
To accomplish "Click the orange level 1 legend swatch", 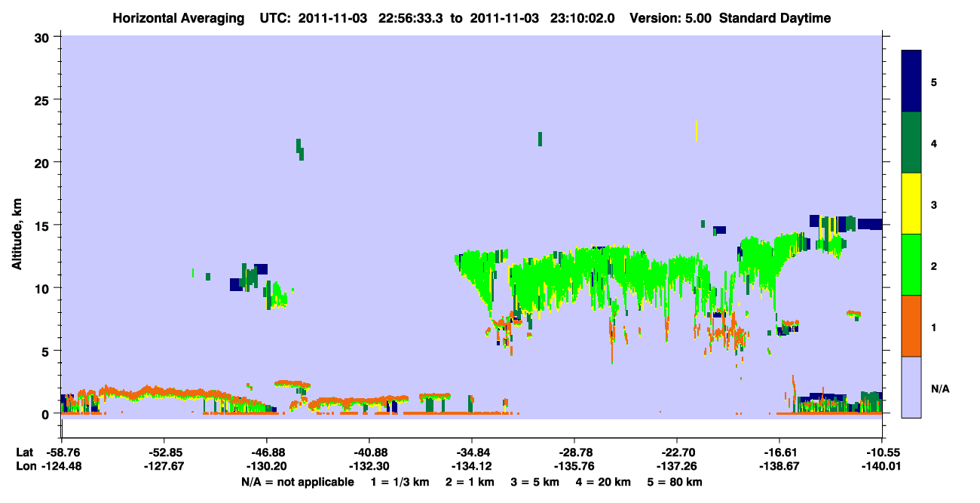I will tap(911, 326).
